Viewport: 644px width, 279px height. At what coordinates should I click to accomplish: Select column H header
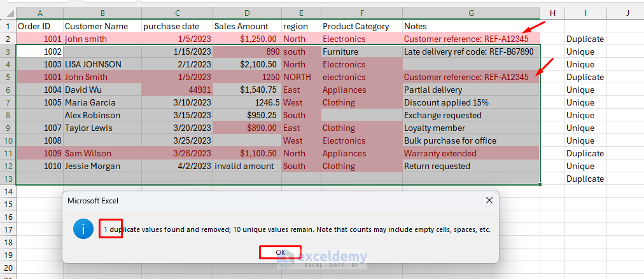tap(552, 13)
